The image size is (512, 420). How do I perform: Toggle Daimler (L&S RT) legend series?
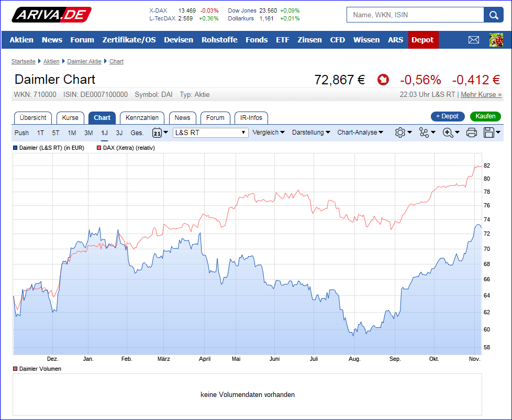49,148
